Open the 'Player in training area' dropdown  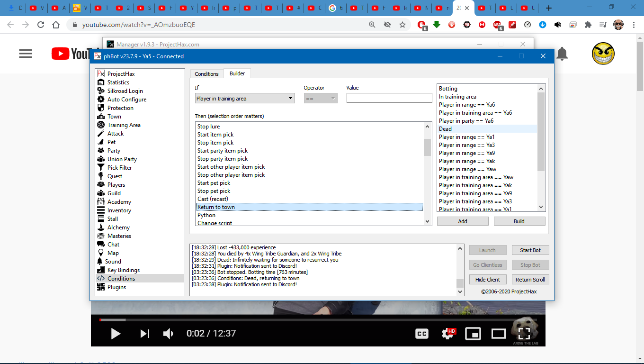tap(244, 99)
